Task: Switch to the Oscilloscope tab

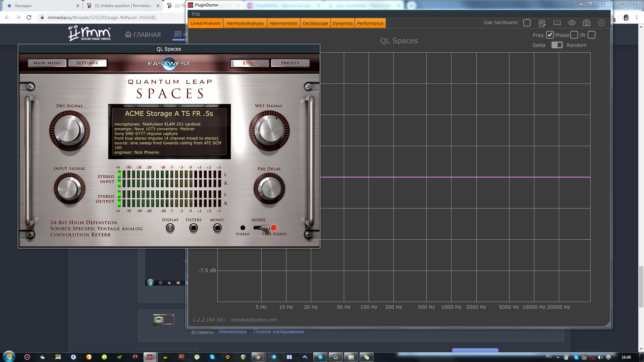Action: [315, 23]
